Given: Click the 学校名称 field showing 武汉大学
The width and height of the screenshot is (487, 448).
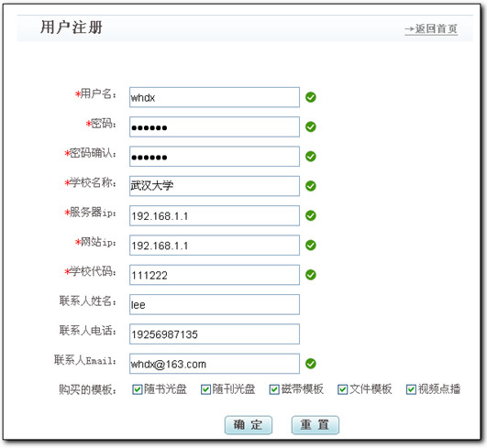Looking at the screenshot, I should [x=215, y=186].
